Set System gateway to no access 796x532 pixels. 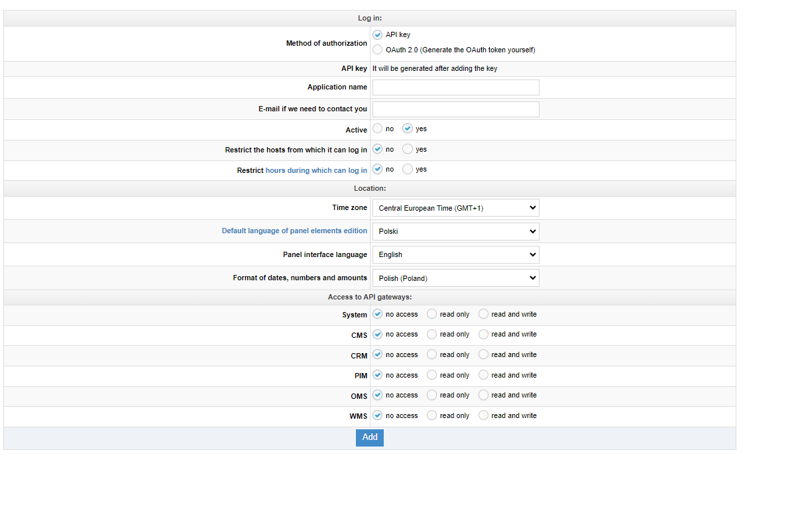(x=378, y=313)
